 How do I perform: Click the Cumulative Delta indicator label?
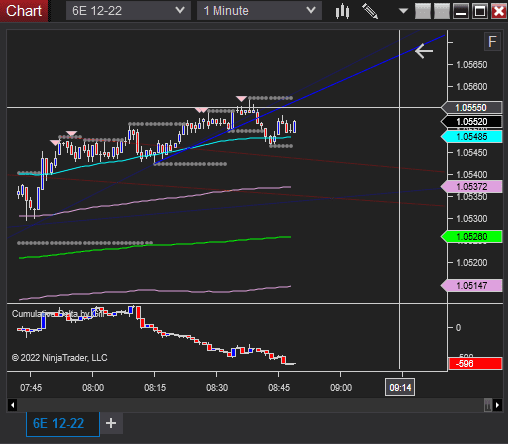(x=57, y=314)
